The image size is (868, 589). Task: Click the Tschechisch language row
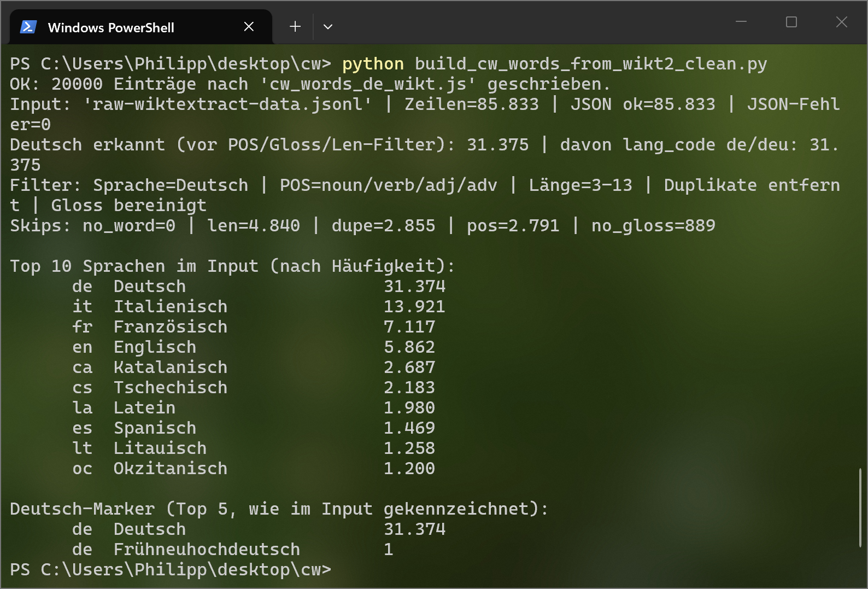254,388
